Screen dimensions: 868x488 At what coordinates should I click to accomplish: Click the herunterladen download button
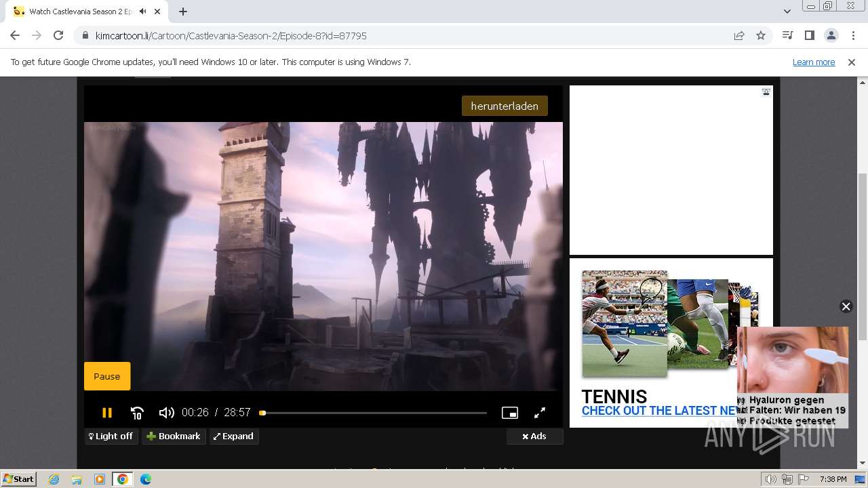pos(505,106)
